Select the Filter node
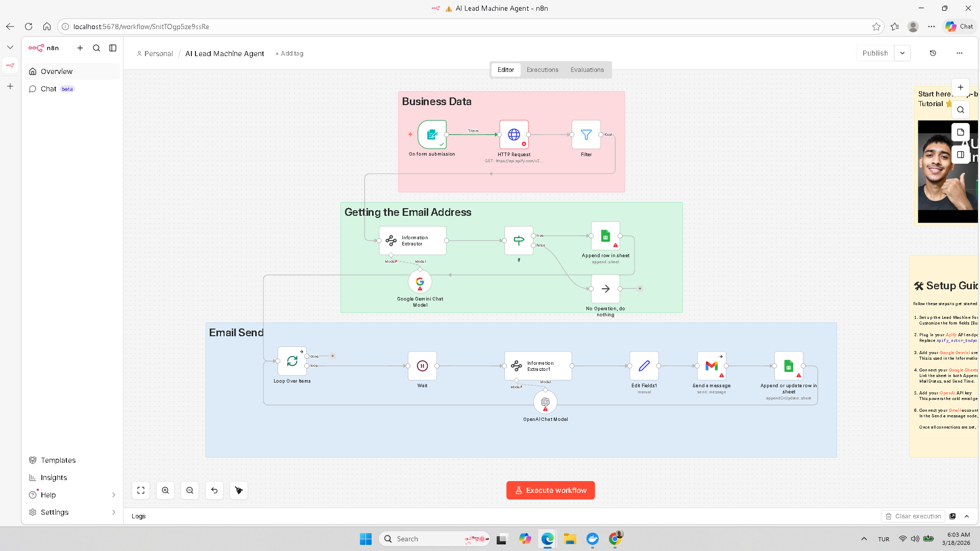The height and width of the screenshot is (551, 980). click(586, 135)
